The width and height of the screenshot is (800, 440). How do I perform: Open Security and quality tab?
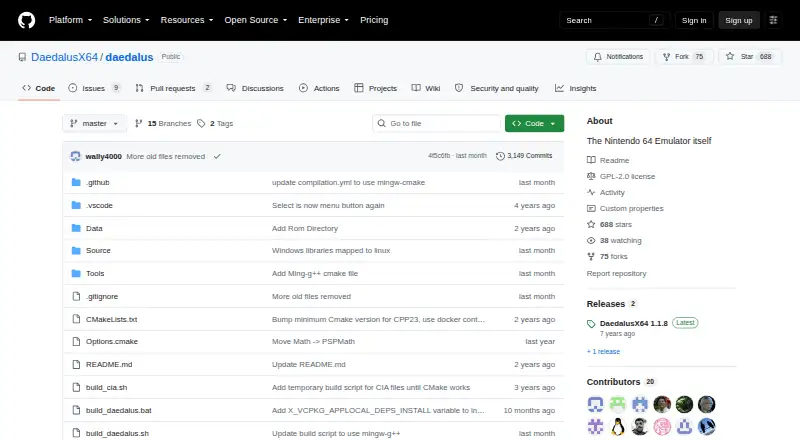pos(496,88)
